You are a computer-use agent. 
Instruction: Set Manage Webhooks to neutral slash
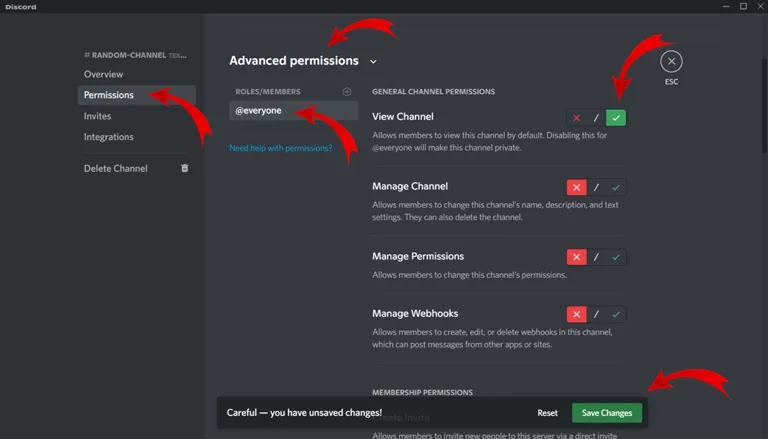coord(596,314)
